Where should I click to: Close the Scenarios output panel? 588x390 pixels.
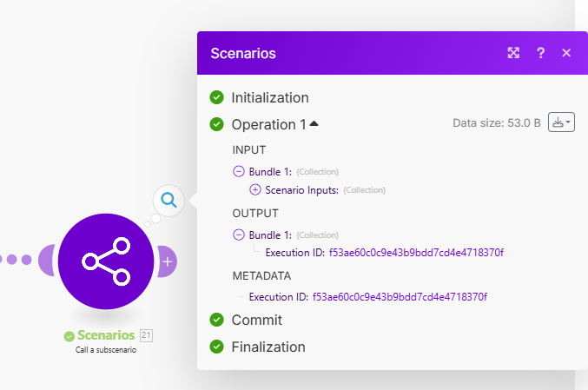(566, 53)
